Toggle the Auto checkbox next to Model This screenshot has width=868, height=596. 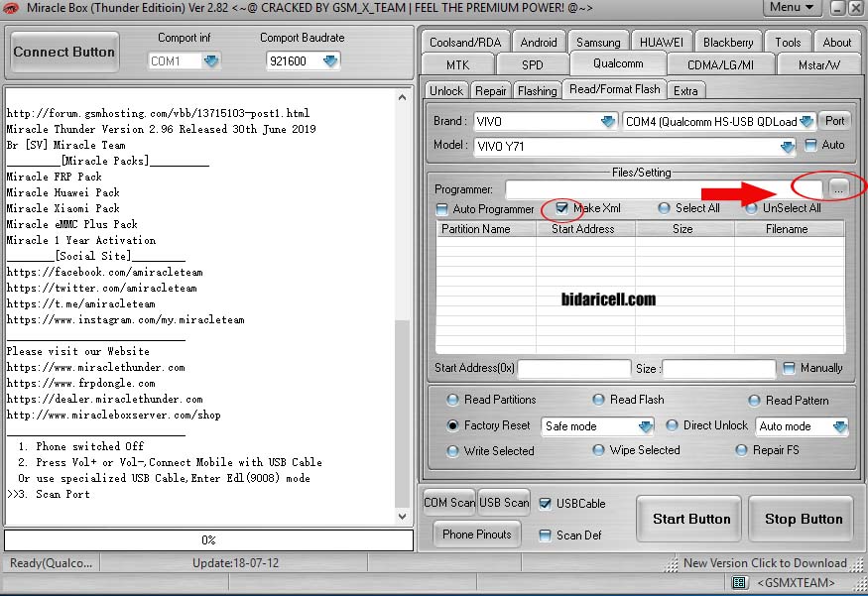[x=810, y=145]
